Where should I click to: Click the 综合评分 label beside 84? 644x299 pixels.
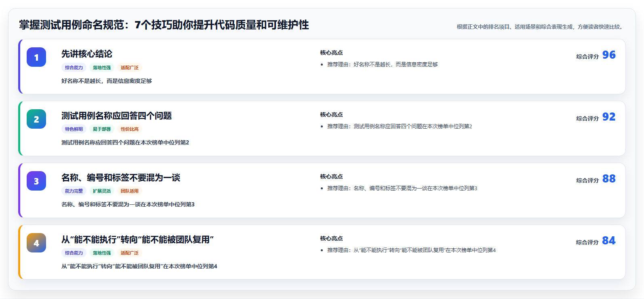(x=587, y=242)
